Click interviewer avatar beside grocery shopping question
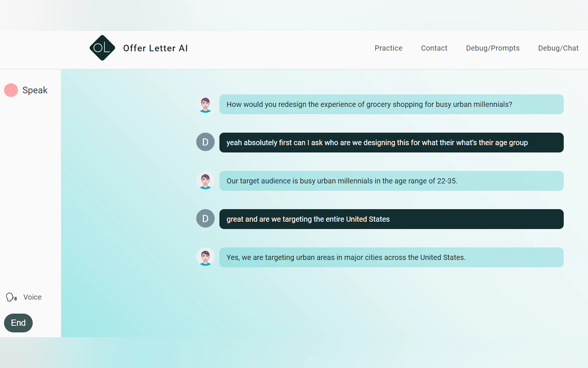 (x=205, y=105)
